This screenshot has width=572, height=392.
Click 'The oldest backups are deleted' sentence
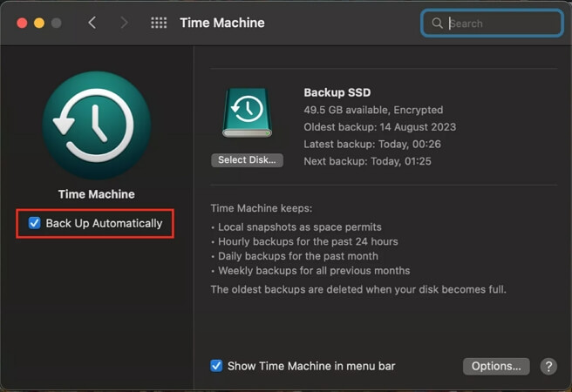(x=358, y=289)
